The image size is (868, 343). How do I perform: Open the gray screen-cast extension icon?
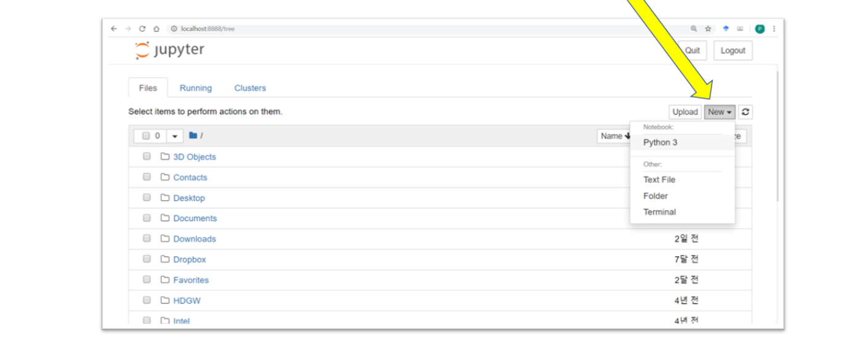tap(740, 28)
